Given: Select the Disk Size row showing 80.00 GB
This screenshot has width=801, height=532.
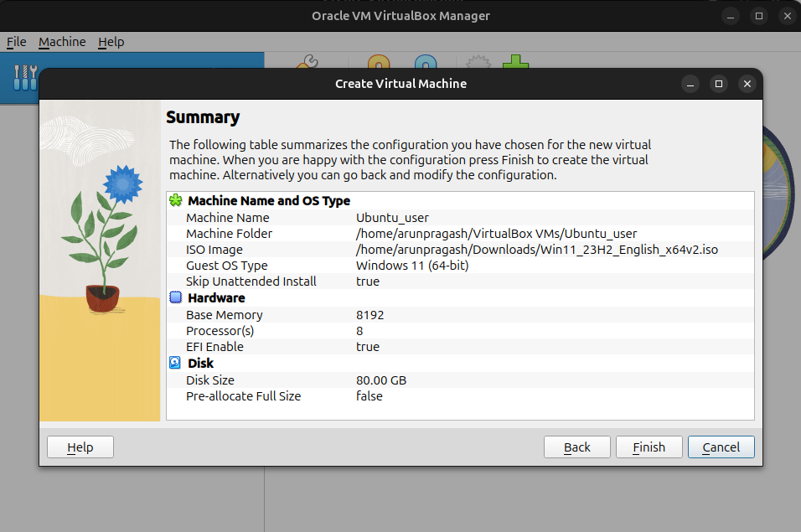Looking at the screenshot, I should 460,380.
